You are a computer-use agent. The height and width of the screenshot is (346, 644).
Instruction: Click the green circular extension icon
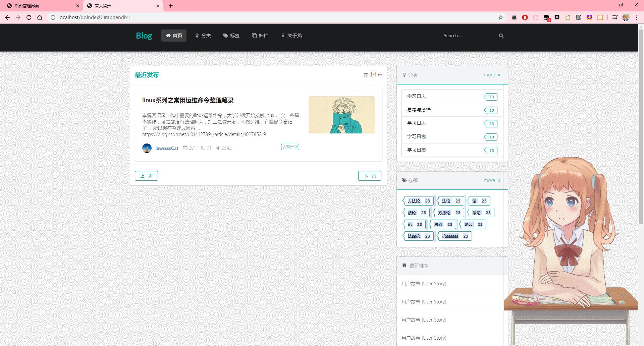point(568,17)
